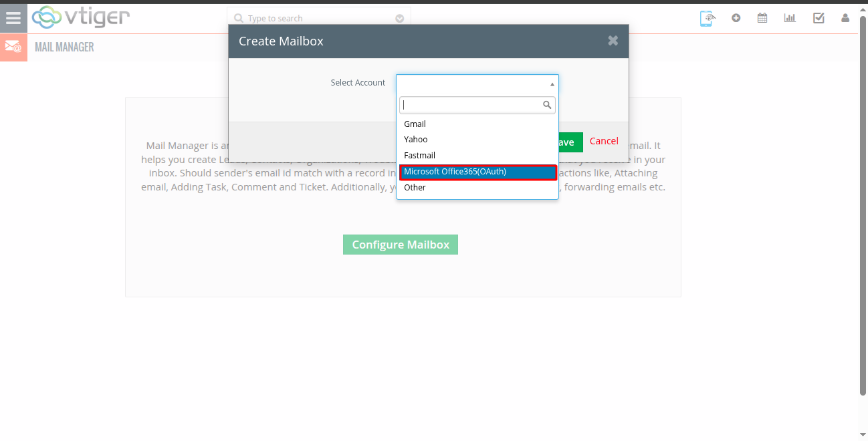The height and width of the screenshot is (441, 868).
Task: Click the quick create plus icon
Action: click(x=736, y=18)
